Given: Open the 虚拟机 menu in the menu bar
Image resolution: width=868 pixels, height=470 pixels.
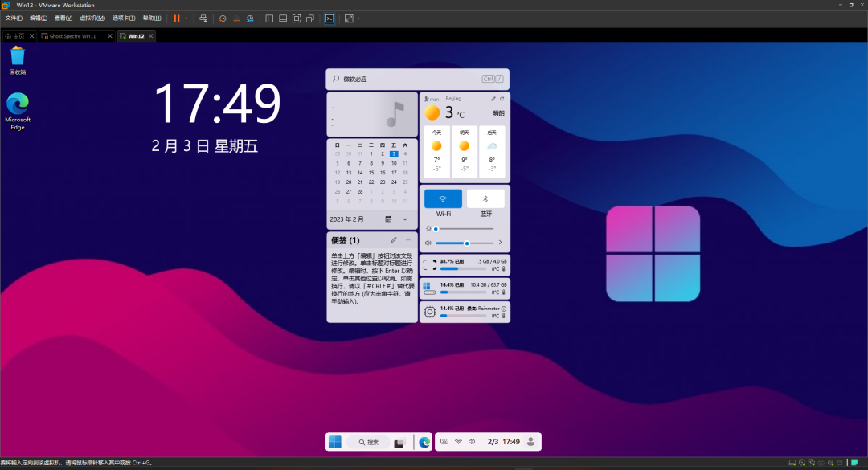Looking at the screenshot, I should (92, 17).
